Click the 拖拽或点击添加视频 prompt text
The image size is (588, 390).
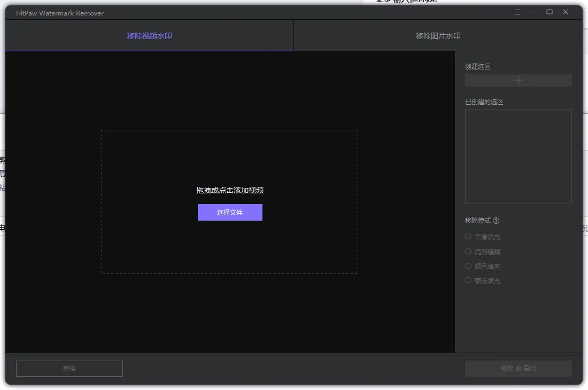pos(230,190)
